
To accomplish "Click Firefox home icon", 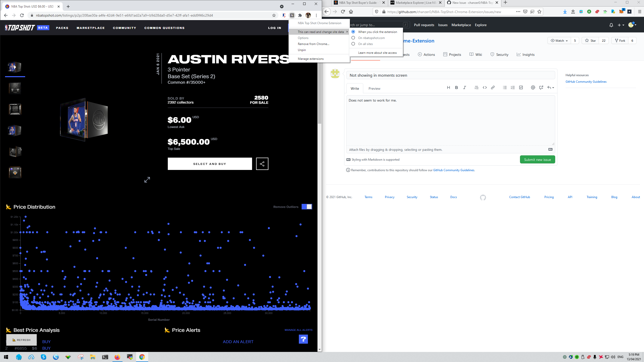I will [351, 12].
